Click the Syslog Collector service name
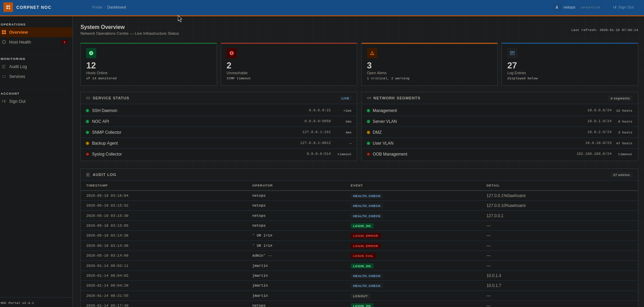644x307 pixels. [107, 154]
